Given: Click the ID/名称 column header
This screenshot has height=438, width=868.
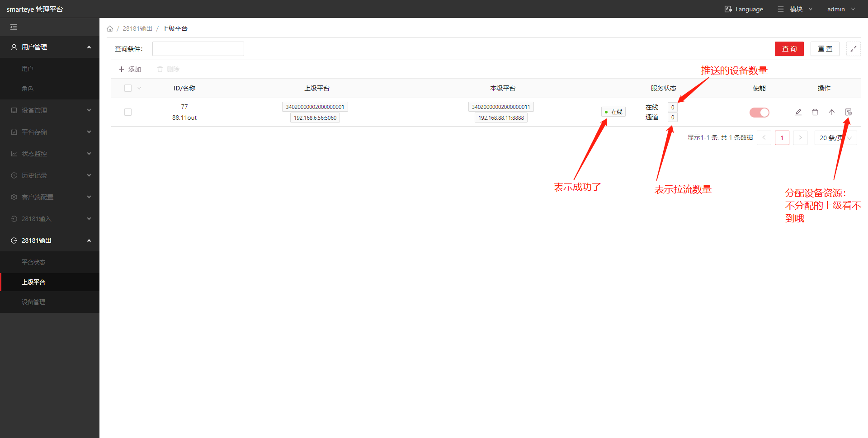Looking at the screenshot, I should (184, 88).
